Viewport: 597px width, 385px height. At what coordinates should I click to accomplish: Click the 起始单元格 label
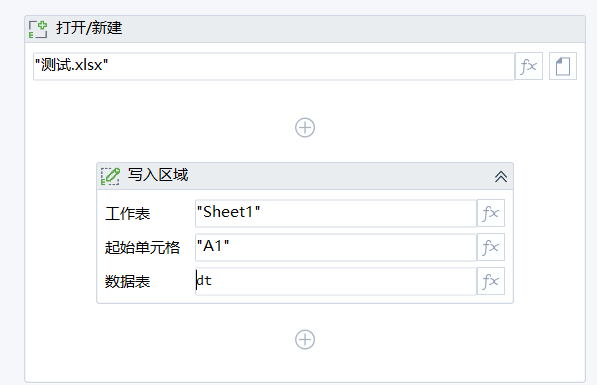pyautogui.click(x=142, y=248)
